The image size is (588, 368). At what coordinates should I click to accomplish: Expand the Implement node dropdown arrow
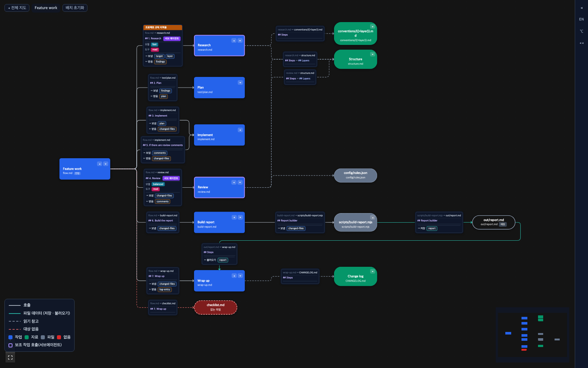pyautogui.click(x=240, y=130)
